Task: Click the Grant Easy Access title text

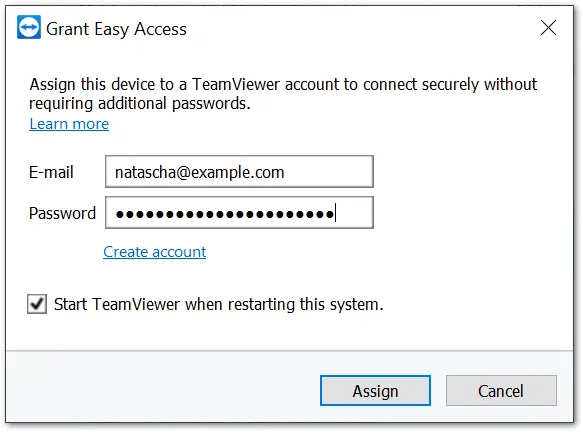Action: pyautogui.click(x=116, y=29)
